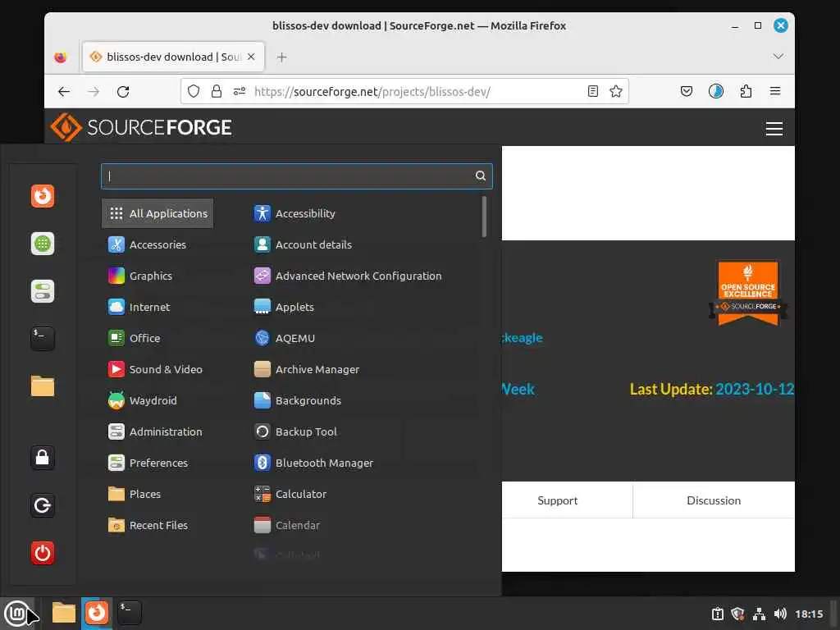
Task: Click the Firefox URL address field
Action: pos(404,92)
